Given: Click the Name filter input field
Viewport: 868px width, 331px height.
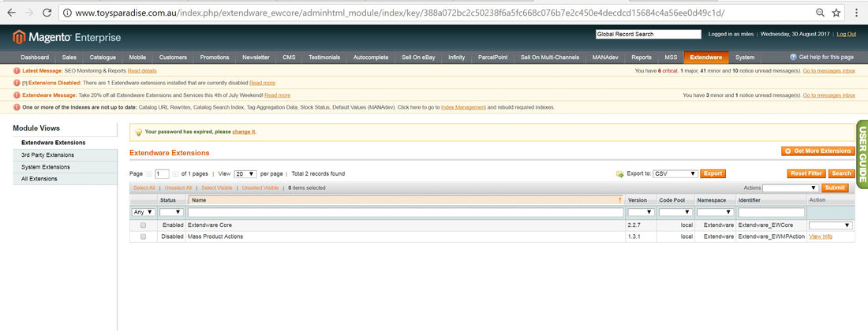Looking at the screenshot, I should pyautogui.click(x=406, y=212).
